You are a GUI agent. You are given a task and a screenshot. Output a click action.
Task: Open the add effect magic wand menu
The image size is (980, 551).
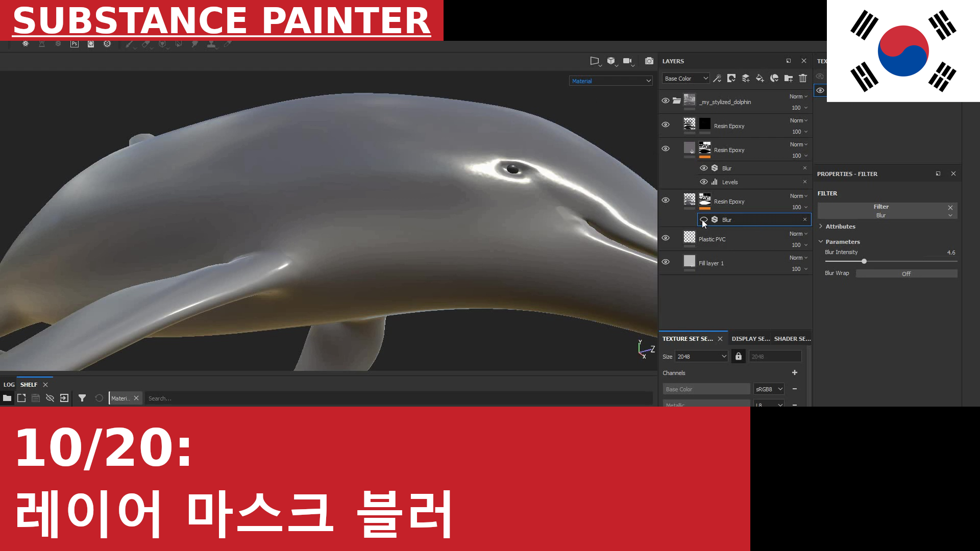(x=717, y=78)
